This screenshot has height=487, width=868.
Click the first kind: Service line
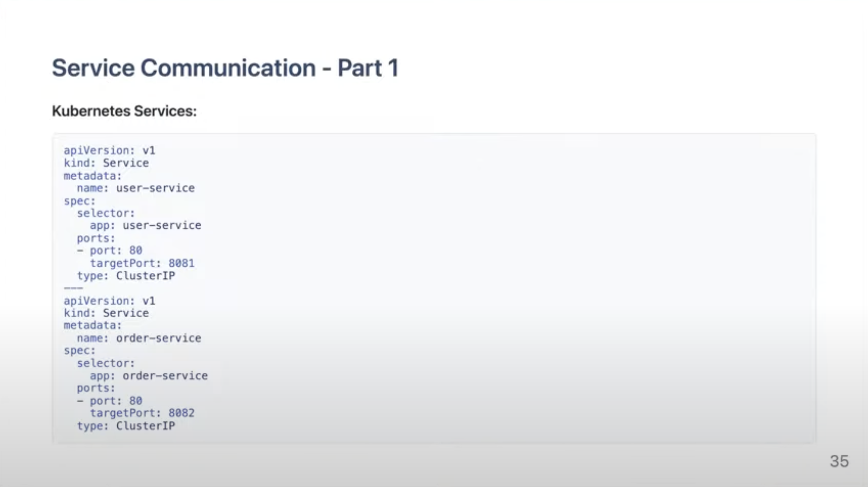pos(106,163)
